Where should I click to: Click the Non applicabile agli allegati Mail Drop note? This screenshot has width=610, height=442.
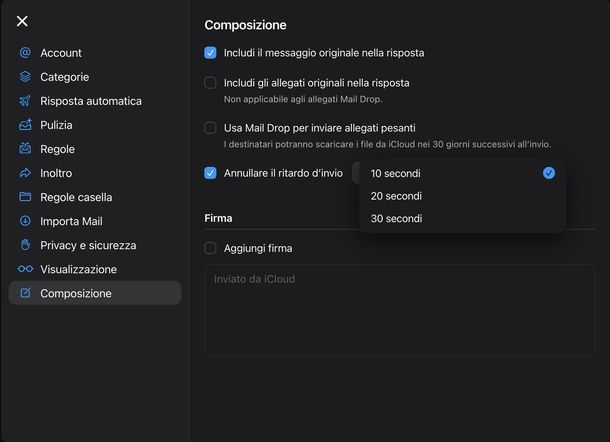303,99
